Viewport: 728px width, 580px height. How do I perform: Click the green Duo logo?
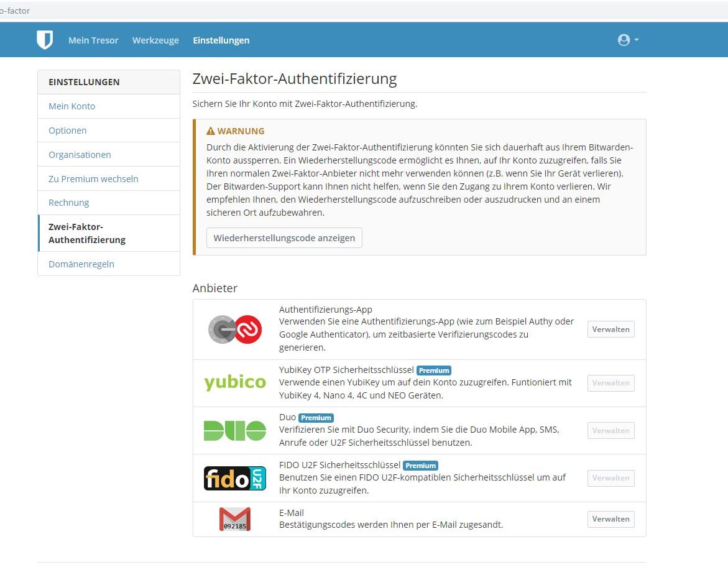pyautogui.click(x=235, y=430)
